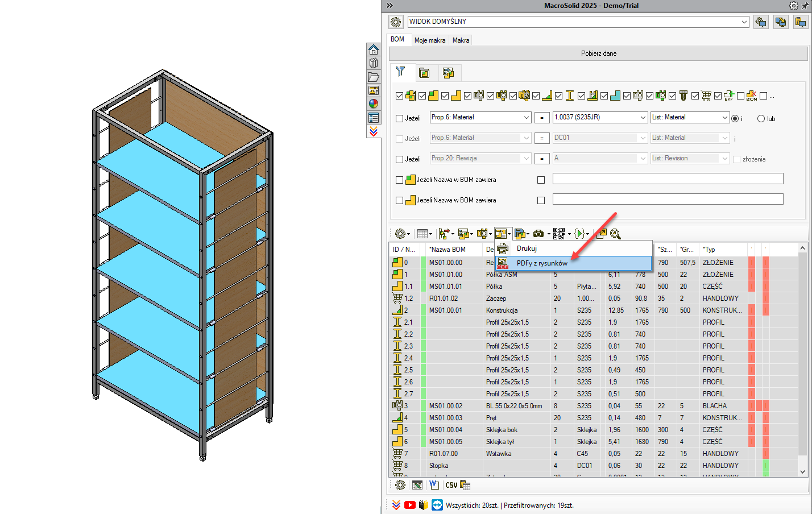Click in the first 'Nazwa w BOM zawiera' text field
This screenshot has width=812, height=514.
pos(668,179)
